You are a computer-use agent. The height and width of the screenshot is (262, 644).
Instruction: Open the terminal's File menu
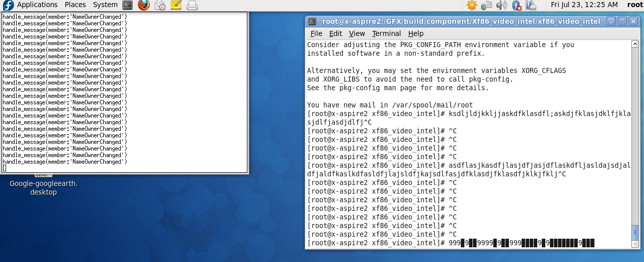[x=316, y=33]
